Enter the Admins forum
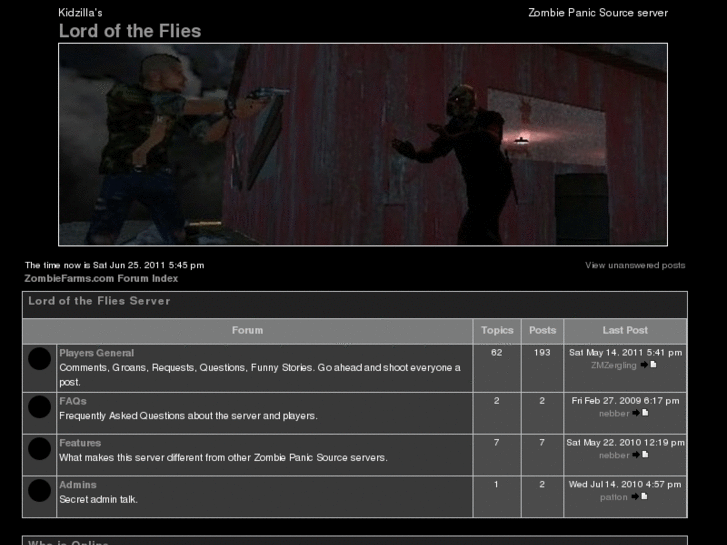This screenshot has width=727, height=545. 78,485
